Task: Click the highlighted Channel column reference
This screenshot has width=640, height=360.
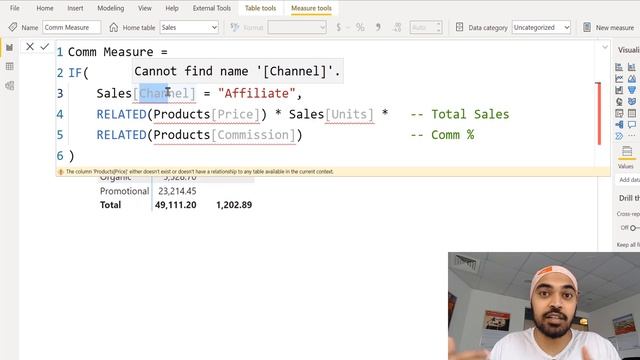Action: 164,93
